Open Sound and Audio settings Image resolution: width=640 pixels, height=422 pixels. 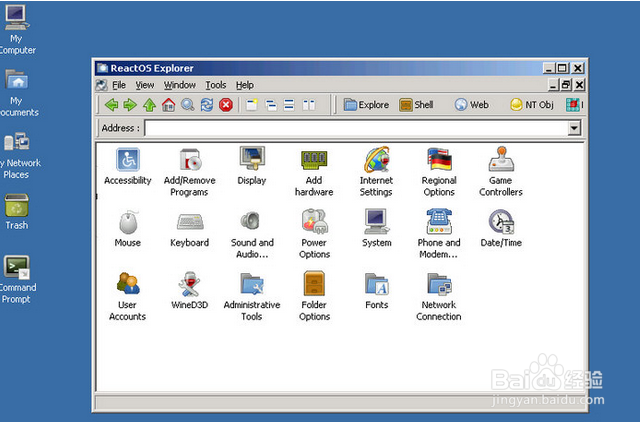point(252,235)
